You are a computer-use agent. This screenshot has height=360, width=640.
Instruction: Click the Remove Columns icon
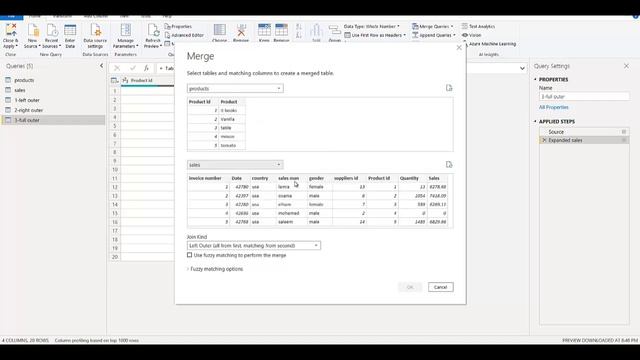pyautogui.click(x=241, y=30)
